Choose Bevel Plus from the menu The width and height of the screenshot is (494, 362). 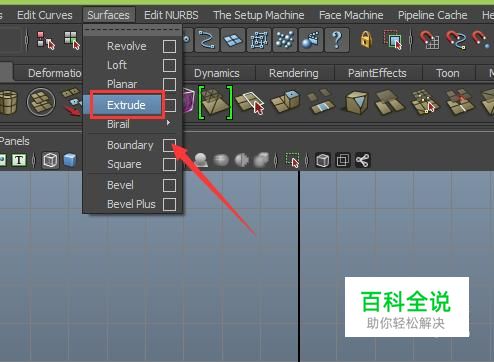[131, 204]
